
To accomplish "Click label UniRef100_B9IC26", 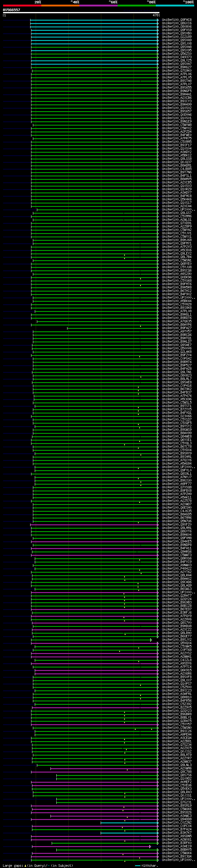I will [177, 731].
